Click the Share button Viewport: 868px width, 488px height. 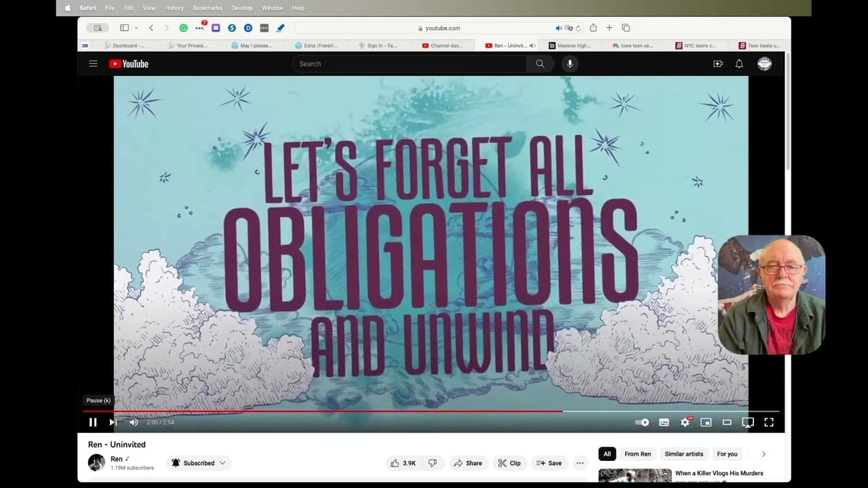(x=468, y=463)
